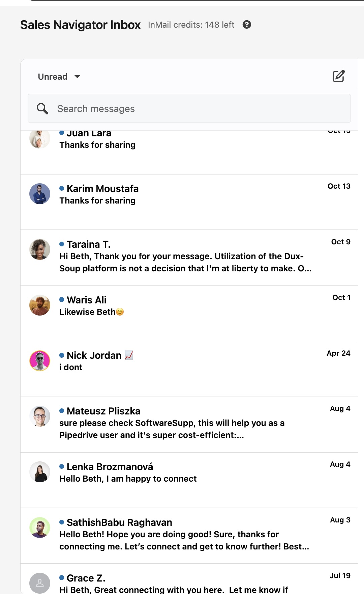Click the InMail credits help icon
The image size is (364, 594).
pyautogui.click(x=247, y=25)
